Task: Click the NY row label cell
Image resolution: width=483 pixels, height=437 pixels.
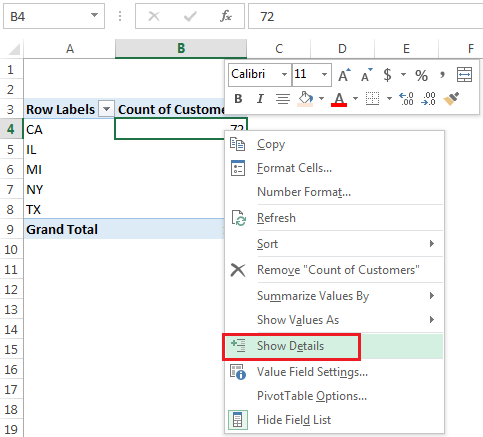Action: coord(69,189)
